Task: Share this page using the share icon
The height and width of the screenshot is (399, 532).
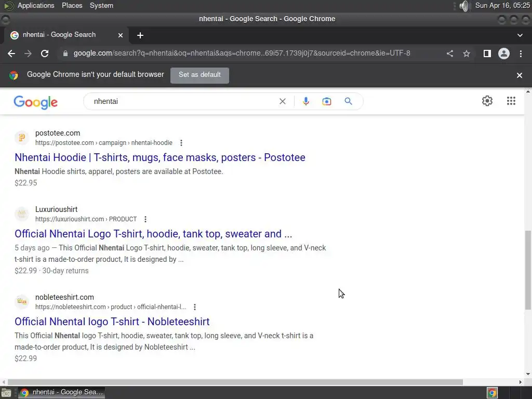Action: tap(449, 54)
